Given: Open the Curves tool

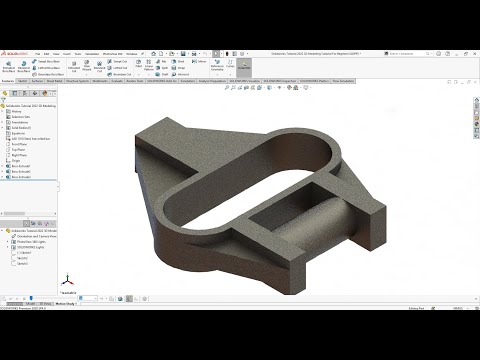Looking at the screenshot, I should tap(230, 63).
